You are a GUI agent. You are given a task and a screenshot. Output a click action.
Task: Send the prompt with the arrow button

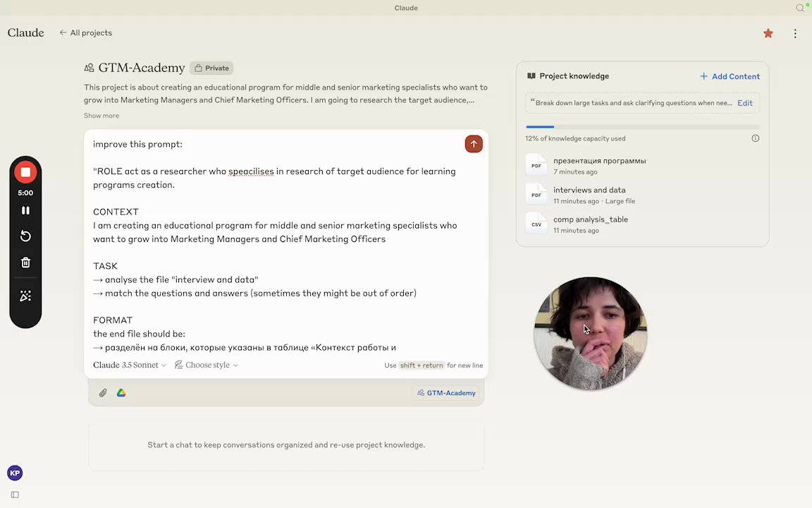point(474,144)
